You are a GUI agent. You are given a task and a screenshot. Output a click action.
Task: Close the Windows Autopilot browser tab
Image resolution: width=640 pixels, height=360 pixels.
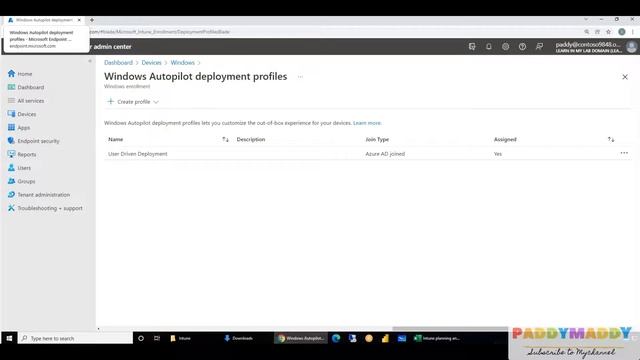[79, 20]
